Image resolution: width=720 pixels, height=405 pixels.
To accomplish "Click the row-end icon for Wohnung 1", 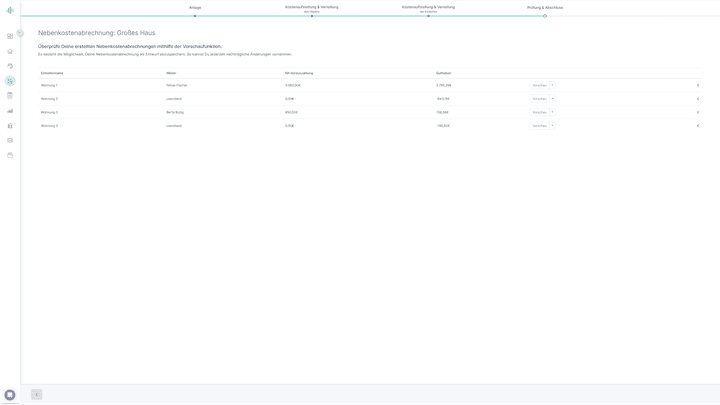I will 698,85.
